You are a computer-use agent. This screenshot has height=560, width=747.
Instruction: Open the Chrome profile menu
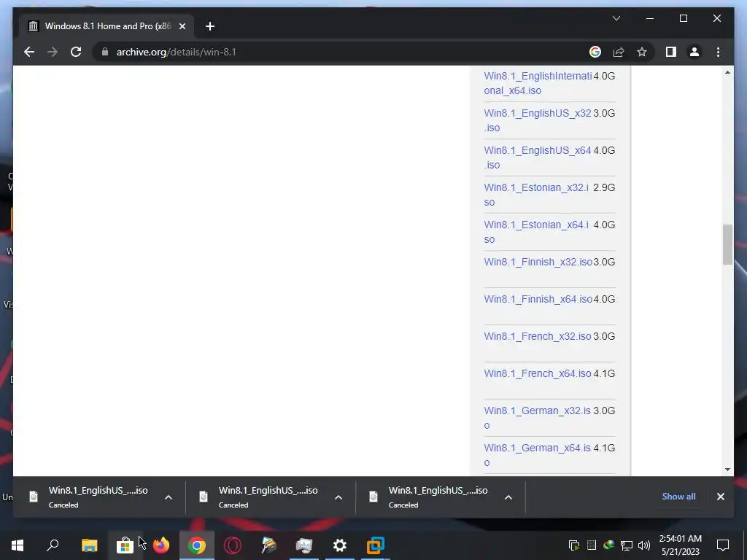point(694,52)
